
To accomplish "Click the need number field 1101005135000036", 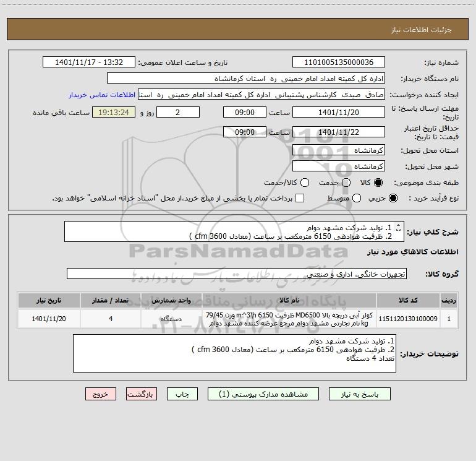I will click(x=339, y=62).
